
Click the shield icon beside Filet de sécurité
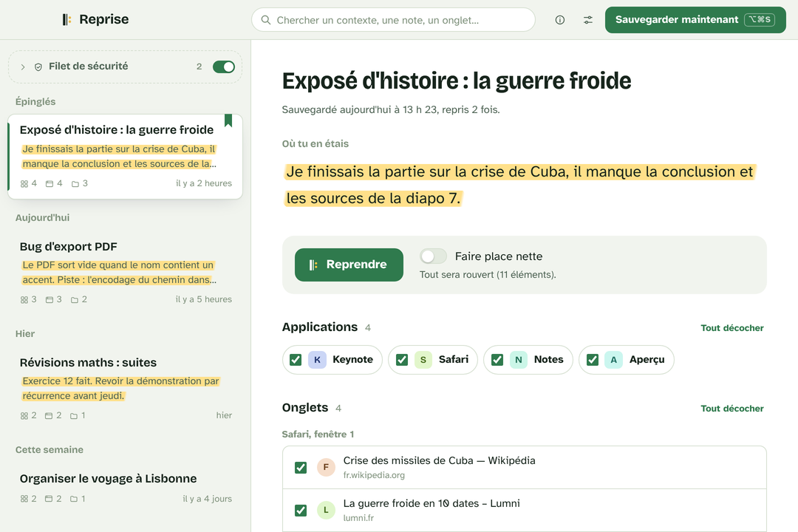tap(38, 66)
